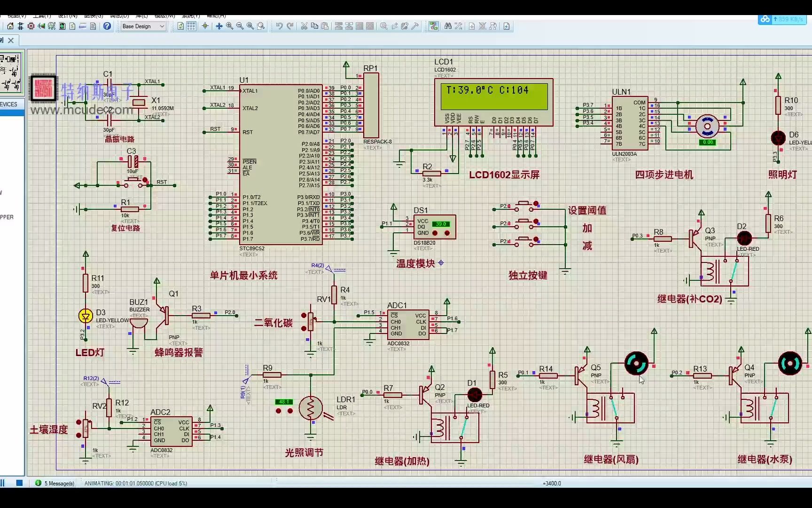Click Zoom to view entire sheet
This screenshot has width=812, height=508.
(x=250, y=26)
